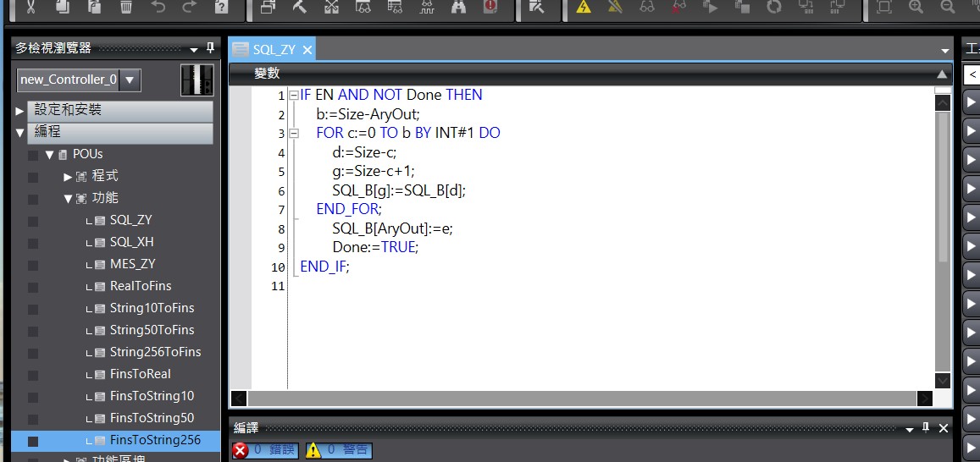
Task: Click the 0 警告 warnings filter button
Action: pos(338,450)
